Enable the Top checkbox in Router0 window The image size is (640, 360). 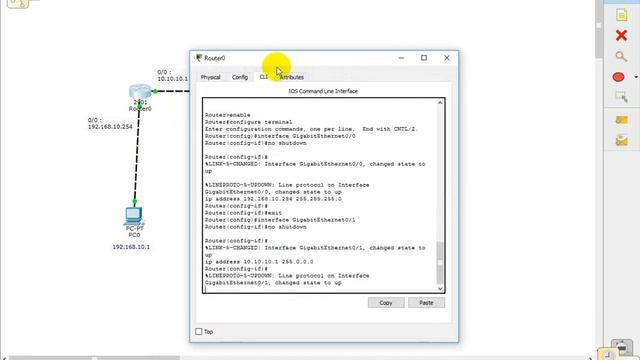tap(199, 331)
